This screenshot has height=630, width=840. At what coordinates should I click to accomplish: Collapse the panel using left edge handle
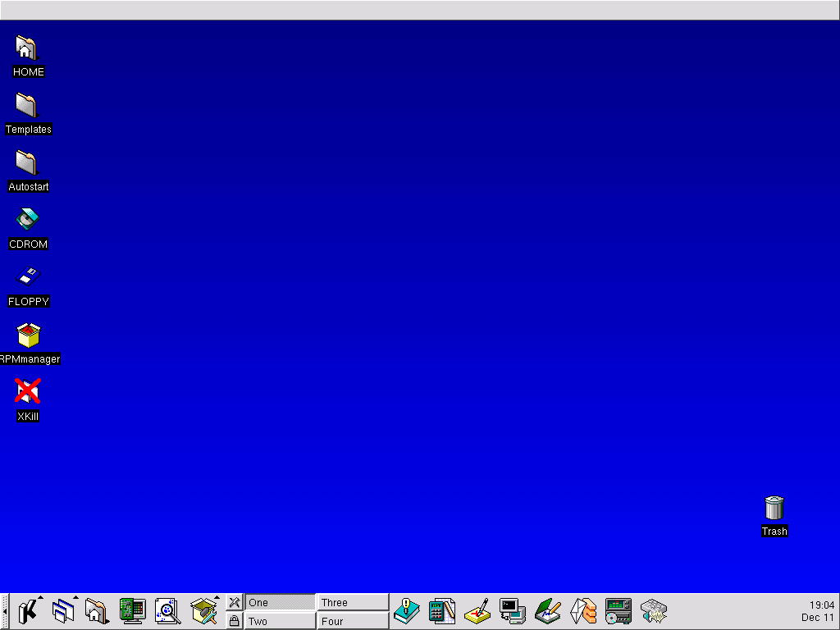(x=4, y=611)
